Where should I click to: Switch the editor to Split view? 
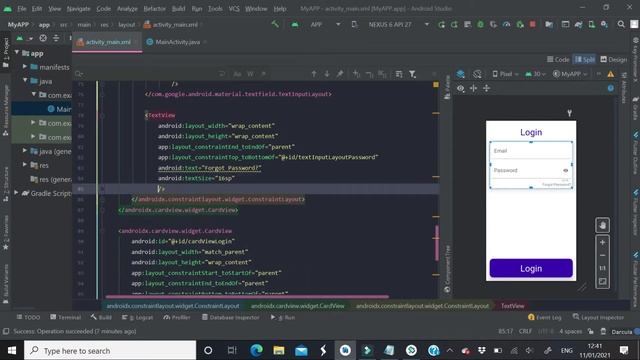(584, 60)
